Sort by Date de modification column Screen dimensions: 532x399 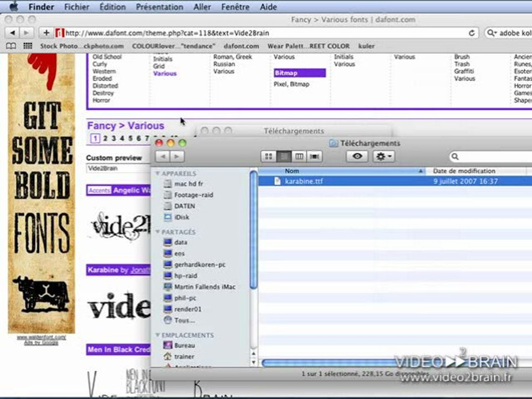point(476,171)
